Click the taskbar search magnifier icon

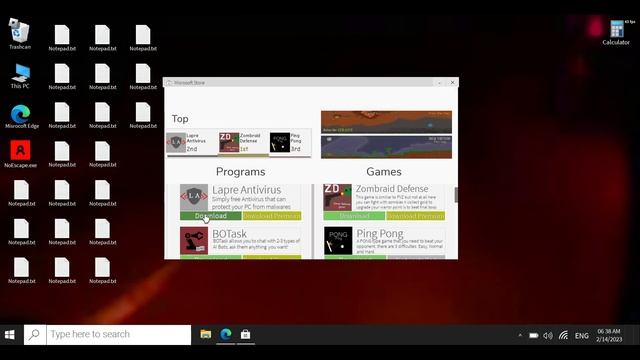coord(35,335)
